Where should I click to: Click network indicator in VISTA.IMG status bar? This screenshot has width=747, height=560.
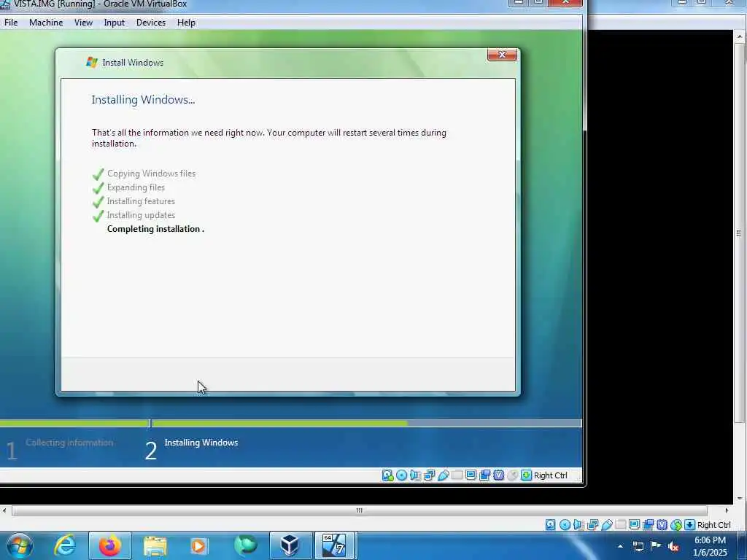[x=429, y=475]
